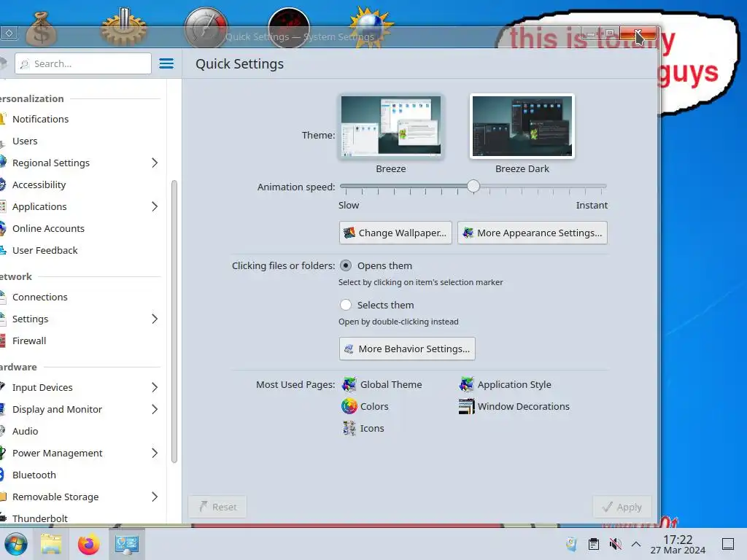The width and height of the screenshot is (747, 560).
Task: Select the 'Opens them' radio option
Action: coord(346,265)
